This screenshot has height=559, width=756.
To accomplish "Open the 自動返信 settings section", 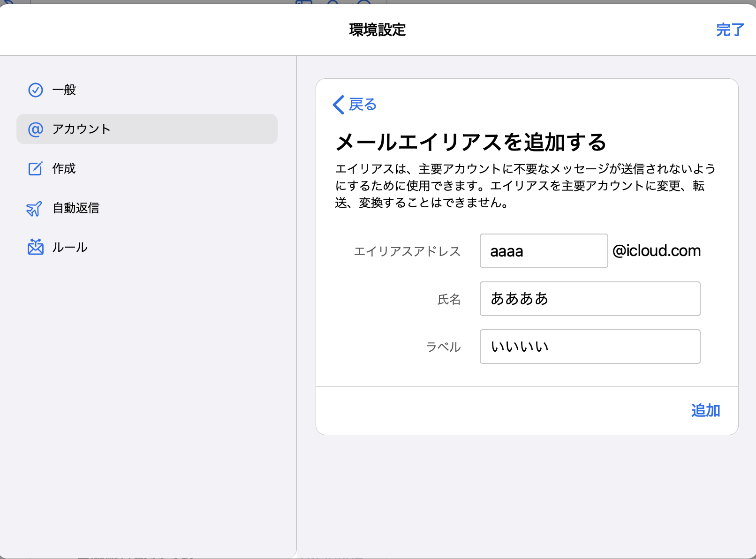I will [x=76, y=208].
